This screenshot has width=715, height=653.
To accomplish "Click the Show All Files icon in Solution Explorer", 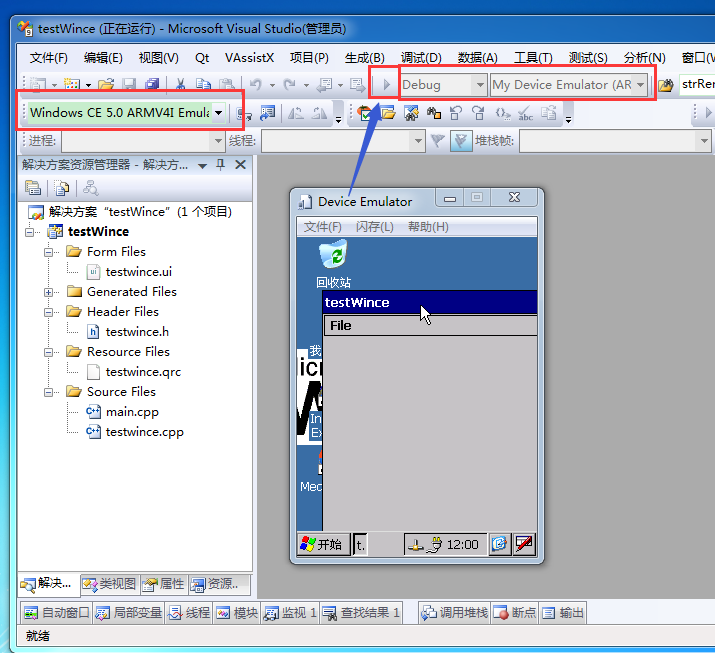I will tap(62, 188).
